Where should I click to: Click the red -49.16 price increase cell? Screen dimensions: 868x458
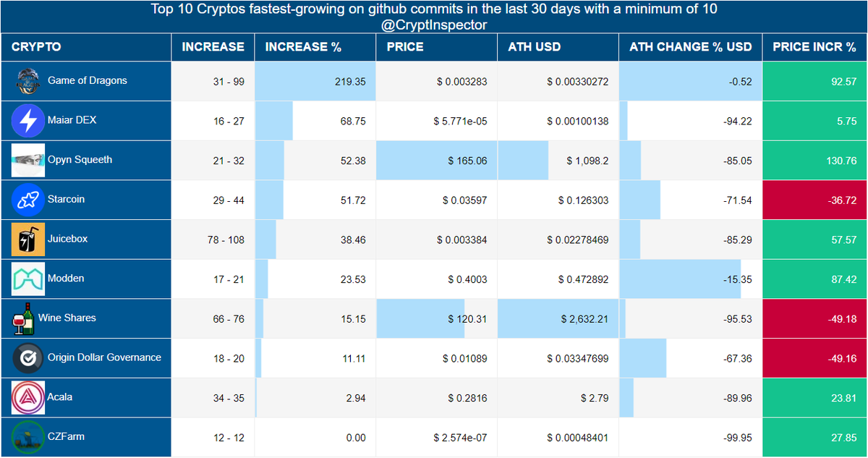click(x=815, y=358)
